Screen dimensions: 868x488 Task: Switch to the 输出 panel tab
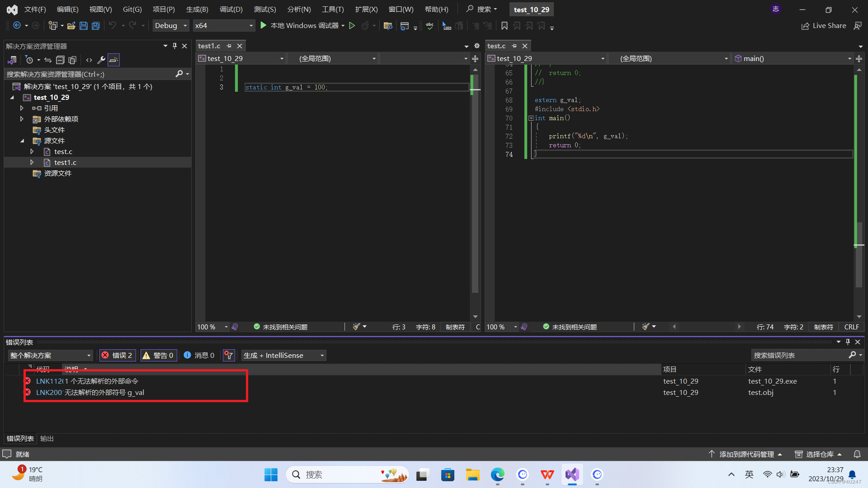pyautogui.click(x=47, y=439)
